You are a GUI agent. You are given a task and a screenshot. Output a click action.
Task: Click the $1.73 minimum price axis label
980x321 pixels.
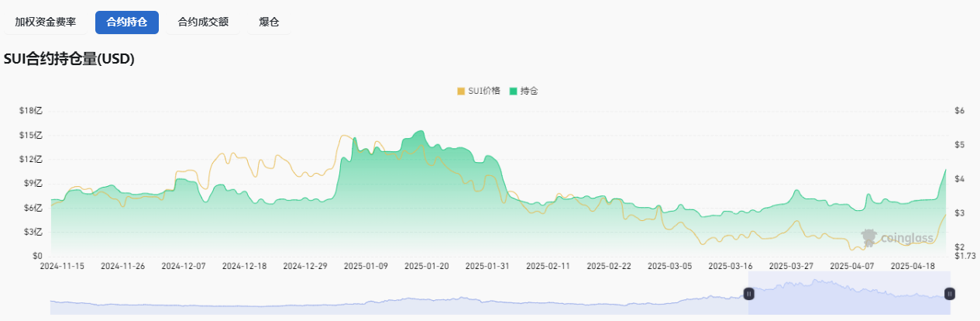pos(965,255)
